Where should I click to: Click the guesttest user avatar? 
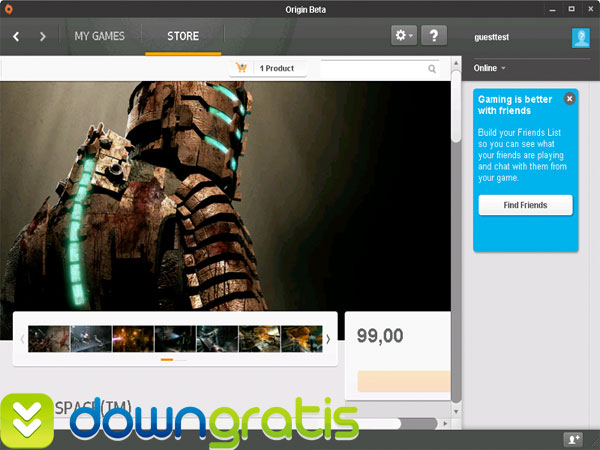[x=580, y=38]
